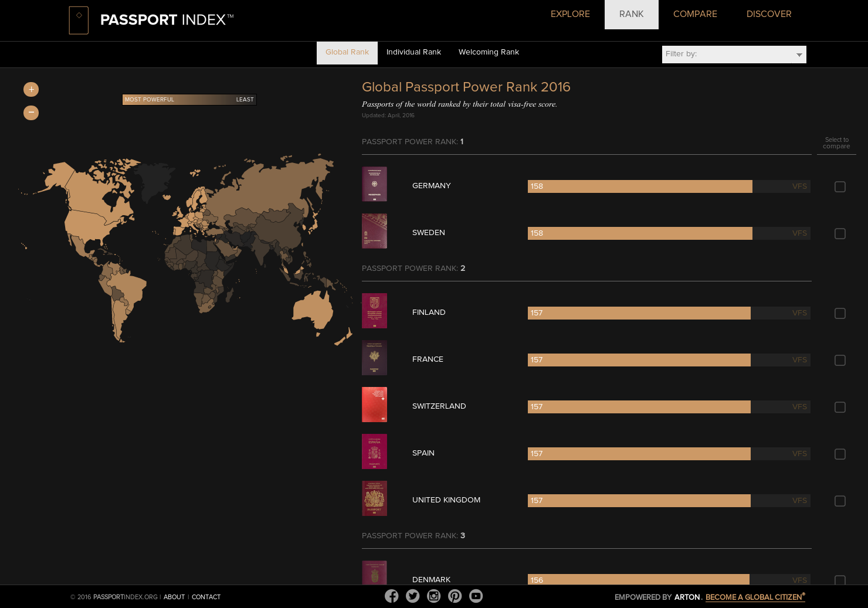Viewport: 868px width, 608px height.
Task: Open the COMPARE section
Action: [695, 14]
